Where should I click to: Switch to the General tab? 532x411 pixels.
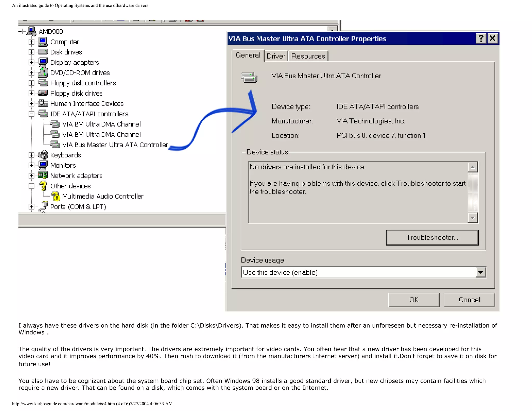click(x=248, y=55)
